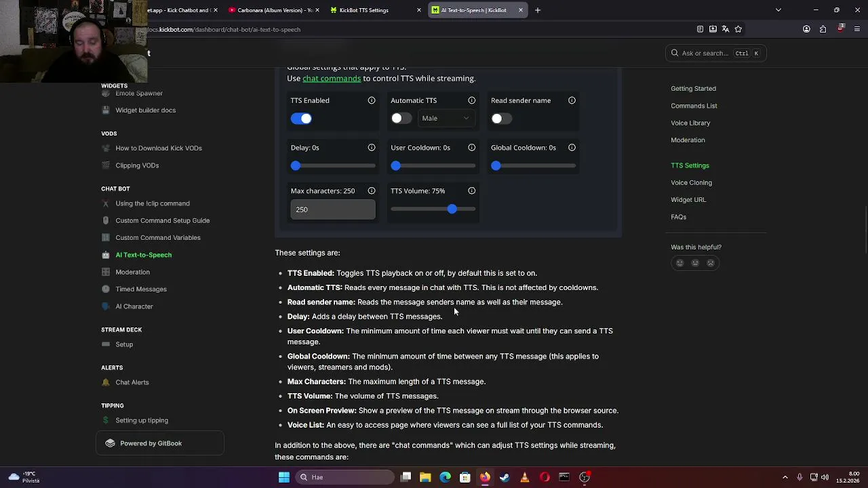868x488 pixels.
Task: Jump to Commands List section
Action: pos(694,106)
